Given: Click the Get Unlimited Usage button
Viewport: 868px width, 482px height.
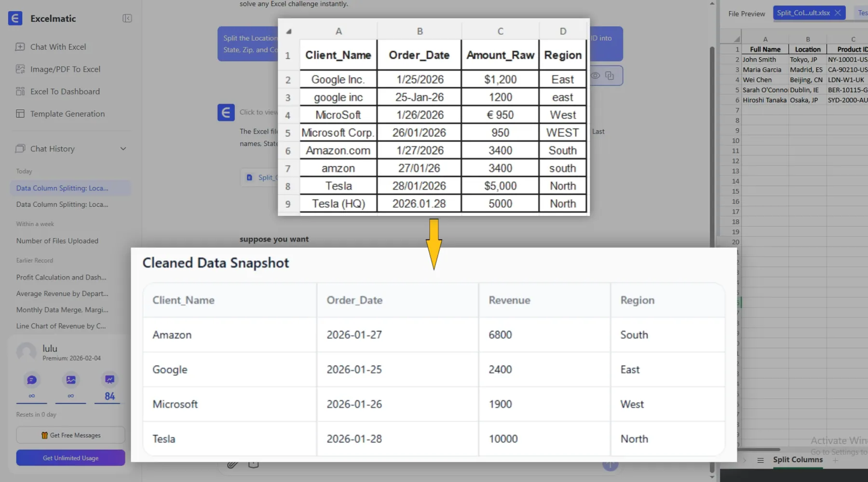Looking at the screenshot, I should 70,458.
